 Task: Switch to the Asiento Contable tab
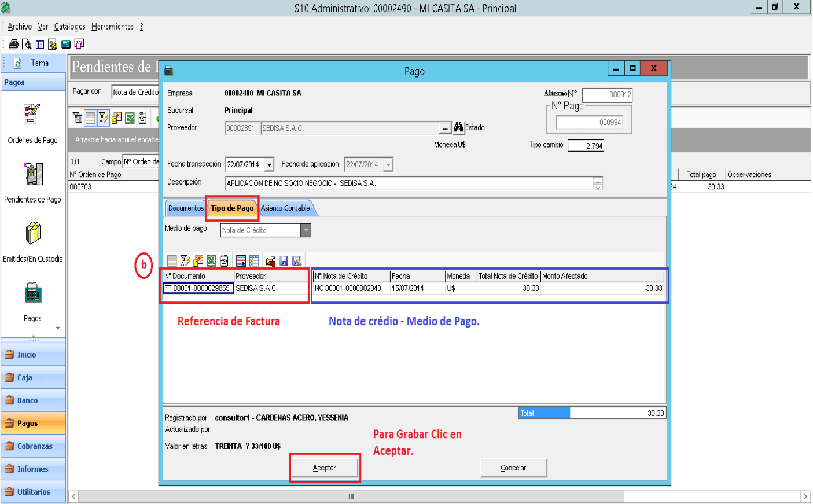pyautogui.click(x=285, y=208)
